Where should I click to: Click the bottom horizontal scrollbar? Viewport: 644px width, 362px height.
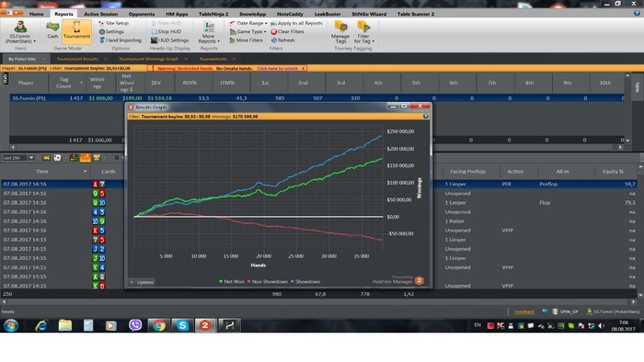(x=318, y=301)
